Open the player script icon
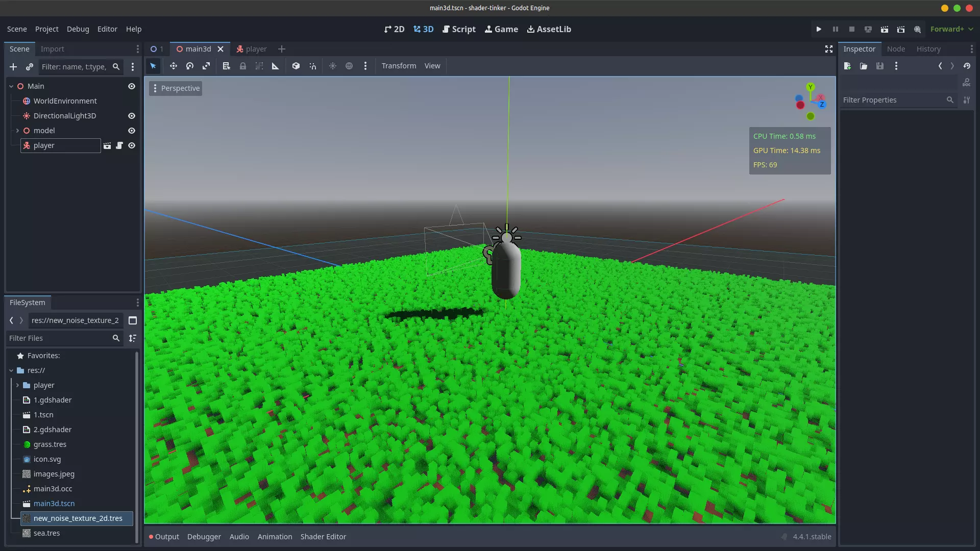 click(x=119, y=145)
